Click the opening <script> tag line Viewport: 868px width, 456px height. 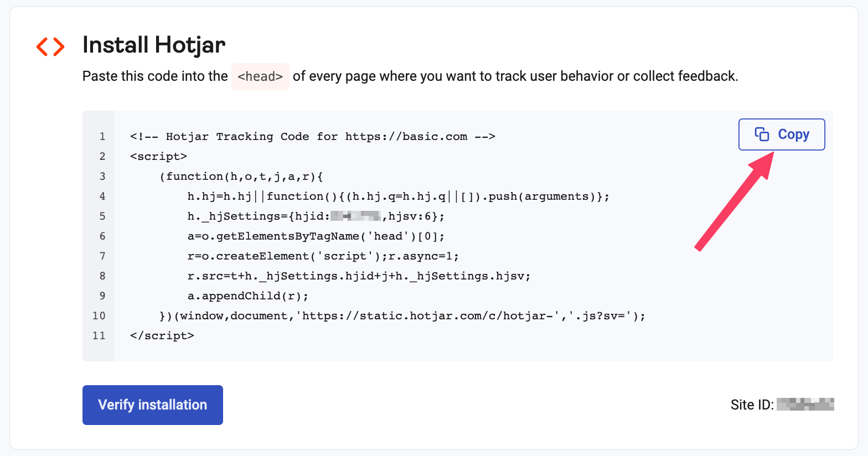(159, 157)
